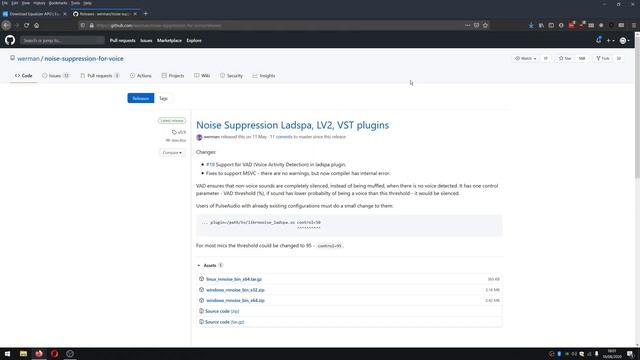Open the GitHub create new plus dropdown
The image size is (640, 360).
[x=610, y=40]
